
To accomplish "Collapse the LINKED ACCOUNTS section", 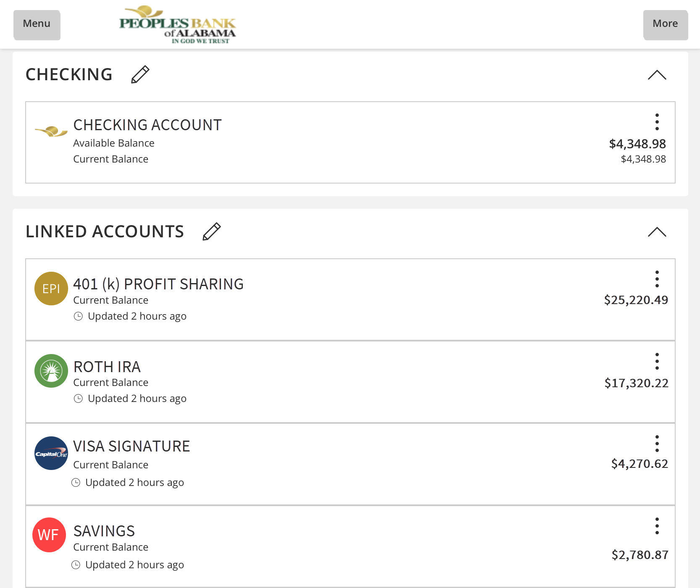I will (657, 232).
